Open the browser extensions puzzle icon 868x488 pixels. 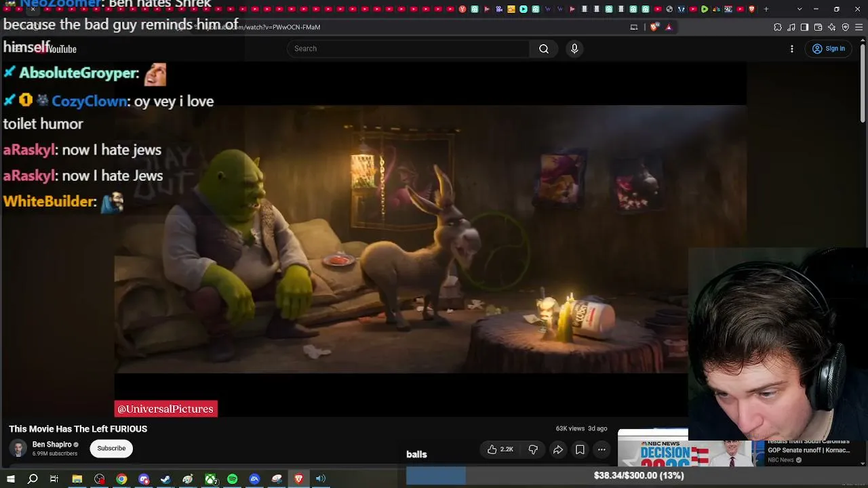(x=778, y=27)
